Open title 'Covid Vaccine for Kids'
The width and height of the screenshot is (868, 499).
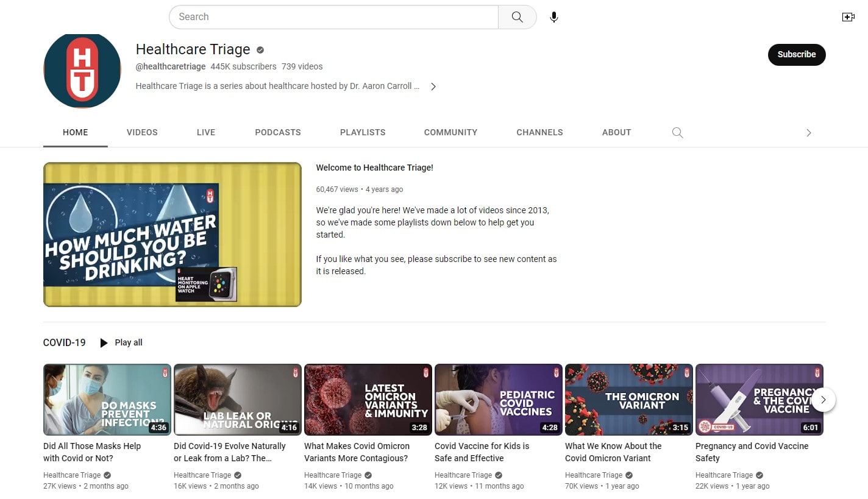tap(482, 452)
